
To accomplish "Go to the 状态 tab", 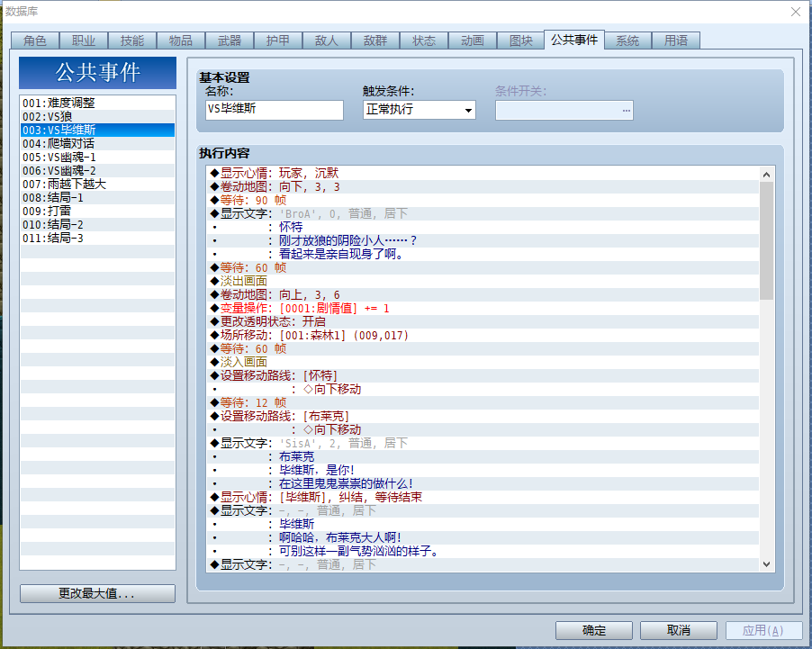I will 424,41.
